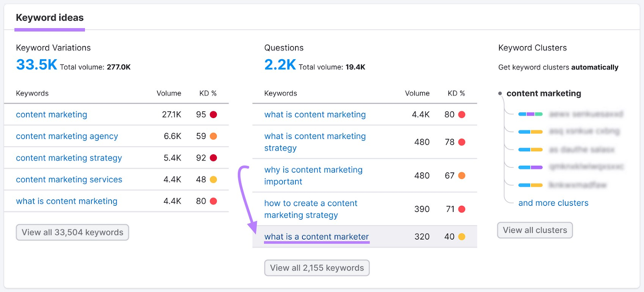
Task: Select the "Volume" column header in Questions
Action: coord(417,93)
